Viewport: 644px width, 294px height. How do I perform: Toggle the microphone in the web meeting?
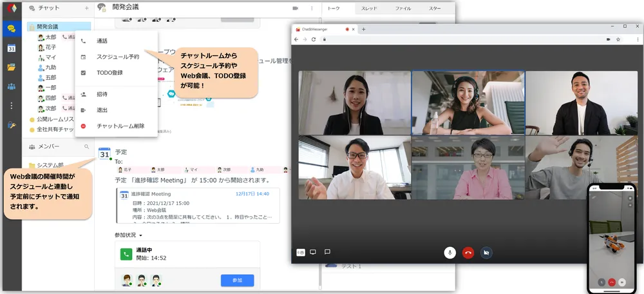point(450,252)
